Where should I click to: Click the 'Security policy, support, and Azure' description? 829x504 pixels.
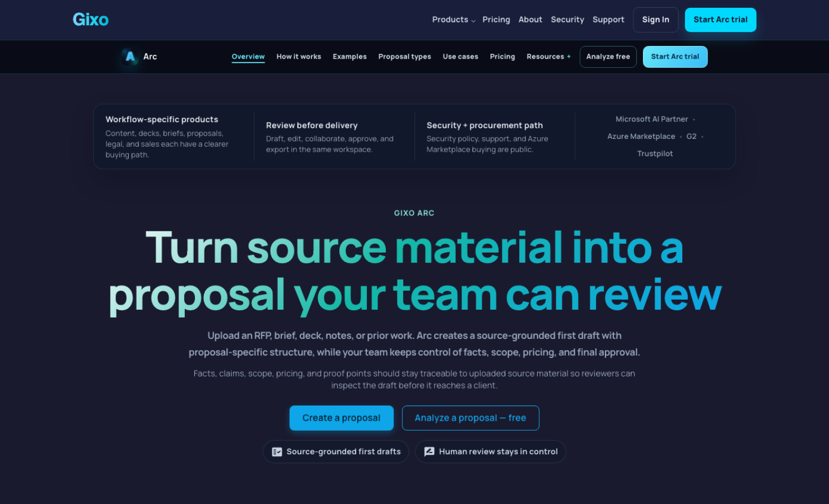487,144
